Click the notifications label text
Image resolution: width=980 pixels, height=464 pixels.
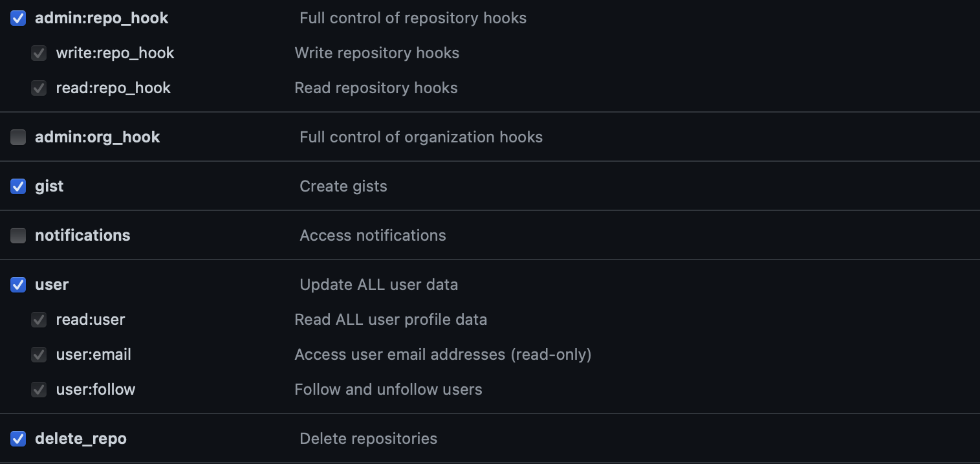[82, 235]
